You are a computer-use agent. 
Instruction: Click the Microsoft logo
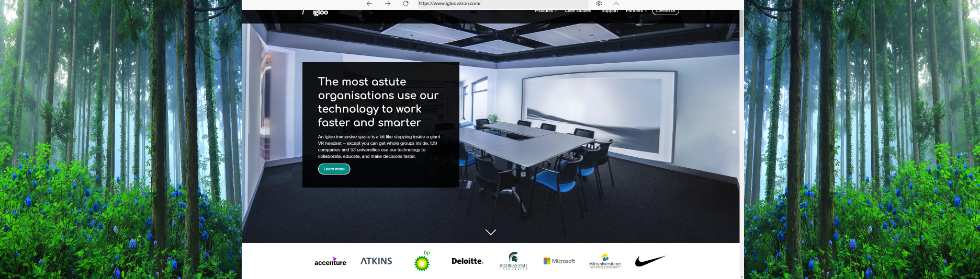point(559,261)
